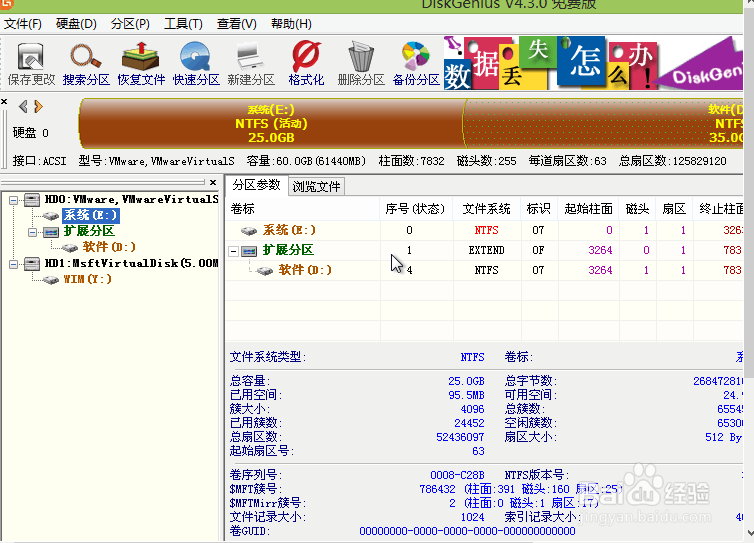Click the 起始柱面 column header
Viewport: 754px width, 543px height.
[589, 209]
